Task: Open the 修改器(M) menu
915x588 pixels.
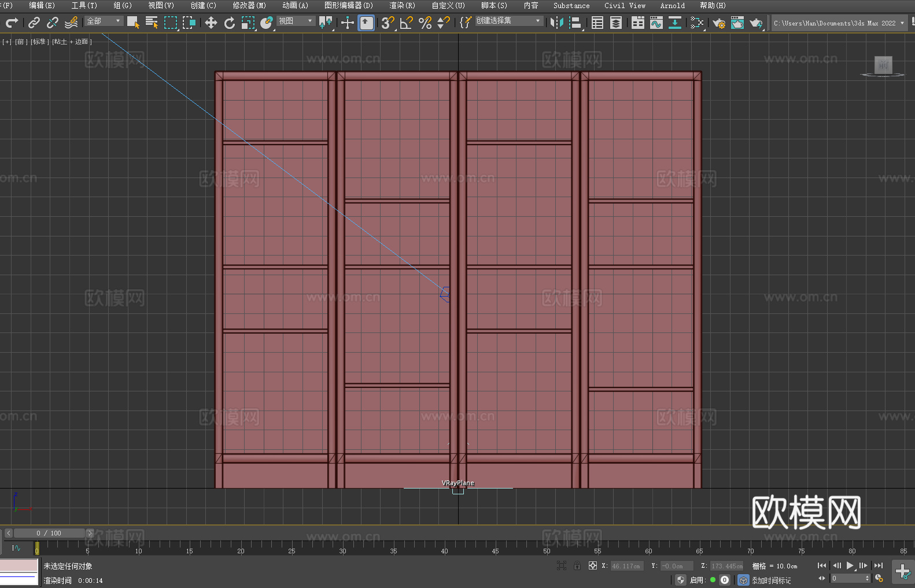Action: click(x=249, y=5)
